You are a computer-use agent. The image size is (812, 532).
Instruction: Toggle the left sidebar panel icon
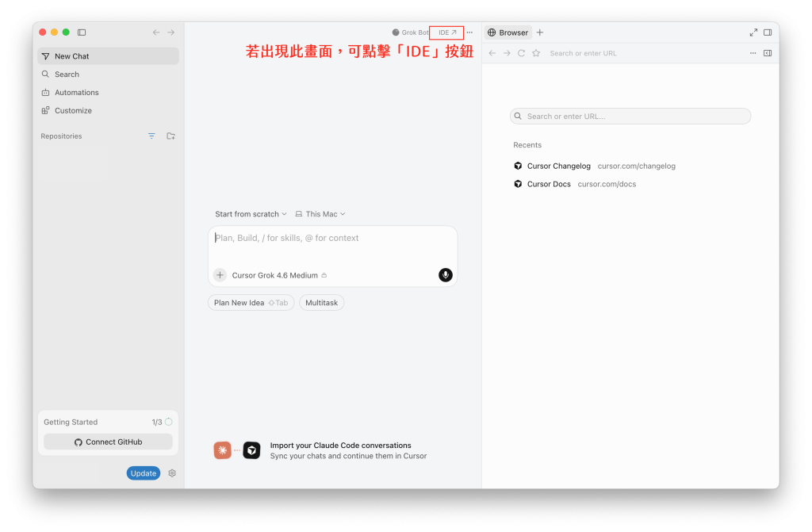pyautogui.click(x=82, y=33)
